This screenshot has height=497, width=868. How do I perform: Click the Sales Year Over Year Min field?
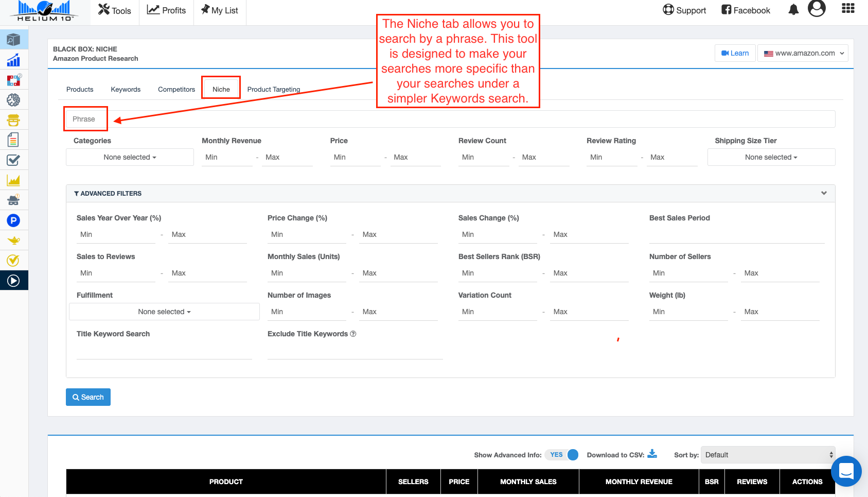[116, 234]
